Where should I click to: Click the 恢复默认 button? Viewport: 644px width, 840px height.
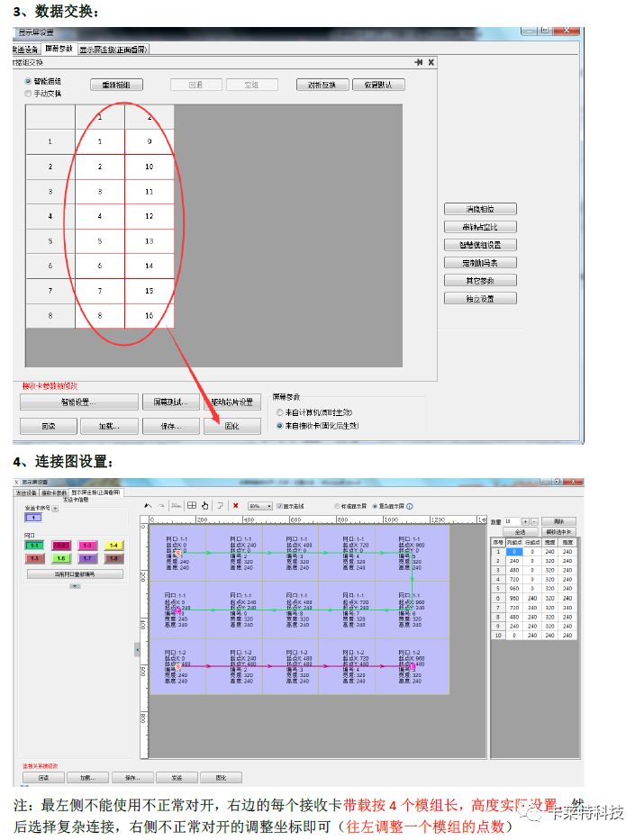378,85
